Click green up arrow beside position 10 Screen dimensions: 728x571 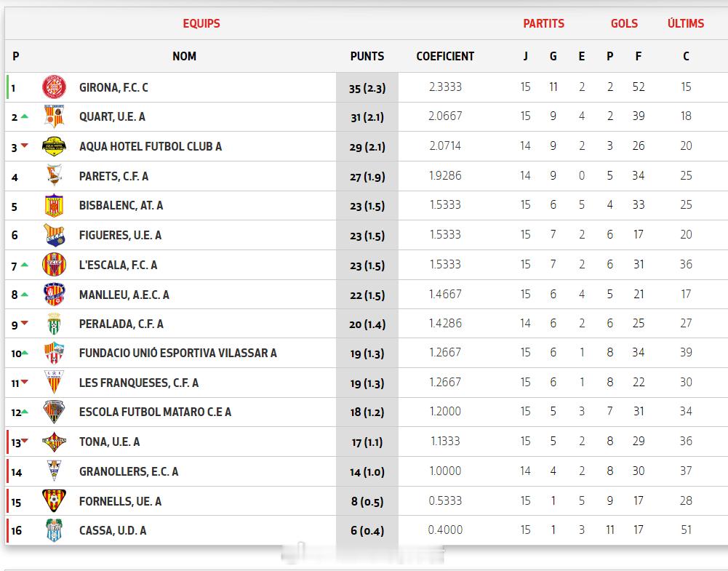coord(25,353)
